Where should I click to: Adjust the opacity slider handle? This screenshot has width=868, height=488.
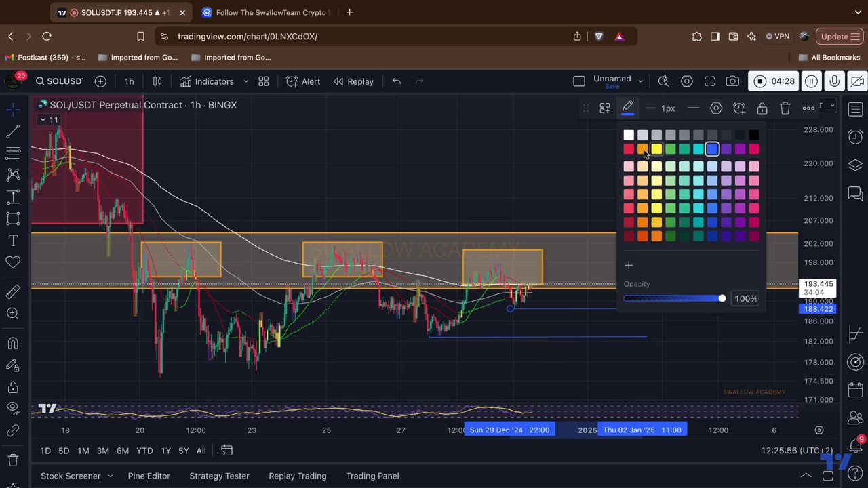722,298
